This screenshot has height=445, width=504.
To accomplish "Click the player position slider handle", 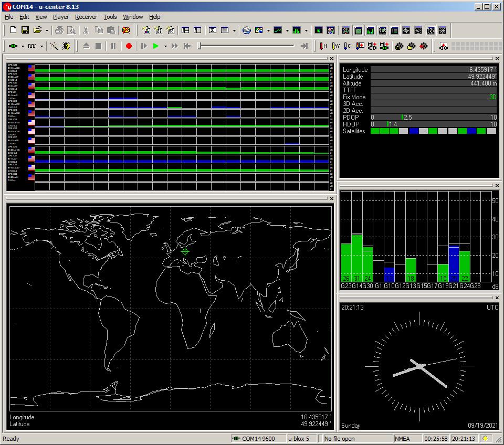I will click(x=199, y=46).
